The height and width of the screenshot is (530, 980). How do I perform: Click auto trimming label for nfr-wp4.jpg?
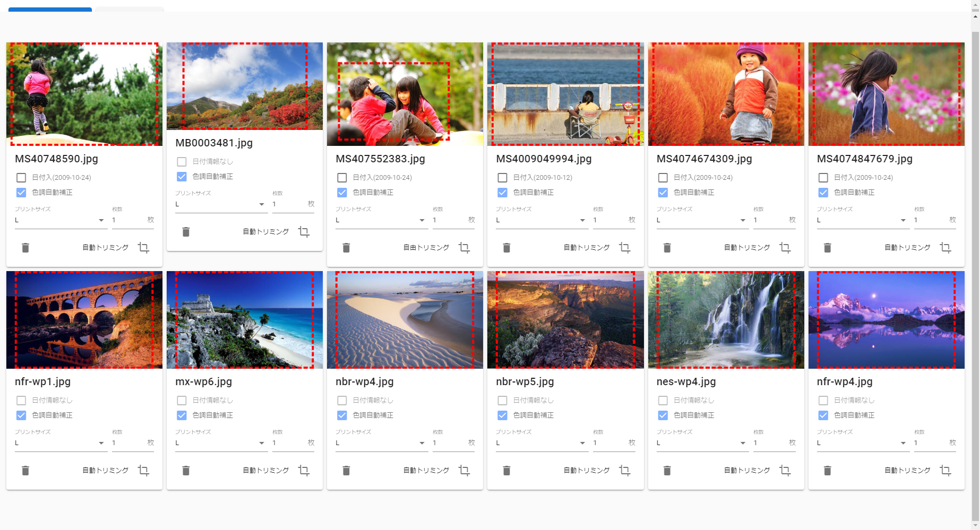(907, 471)
